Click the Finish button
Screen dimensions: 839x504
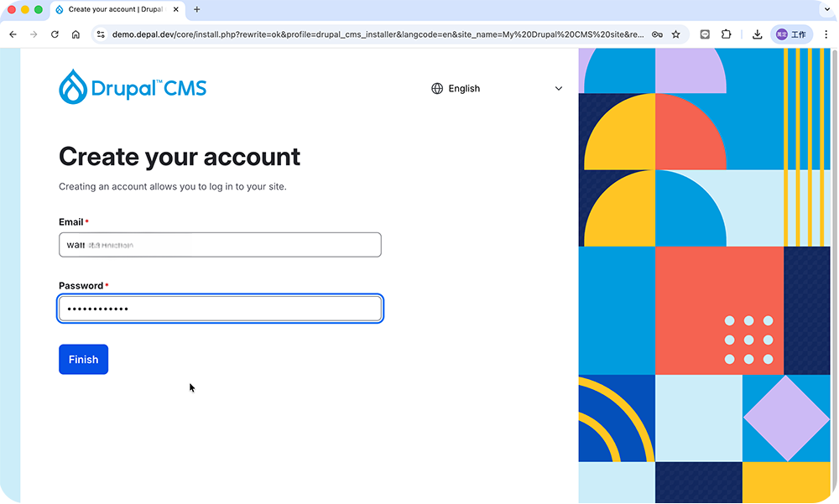[x=83, y=360]
